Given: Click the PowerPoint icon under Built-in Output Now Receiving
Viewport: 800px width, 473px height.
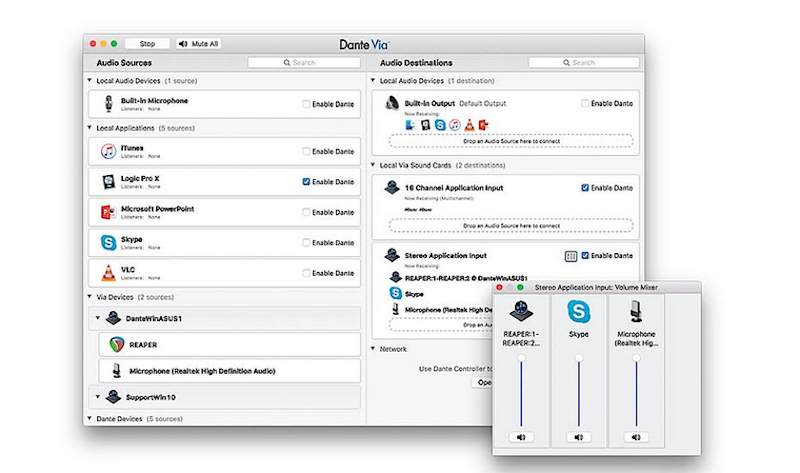Looking at the screenshot, I should (483, 125).
